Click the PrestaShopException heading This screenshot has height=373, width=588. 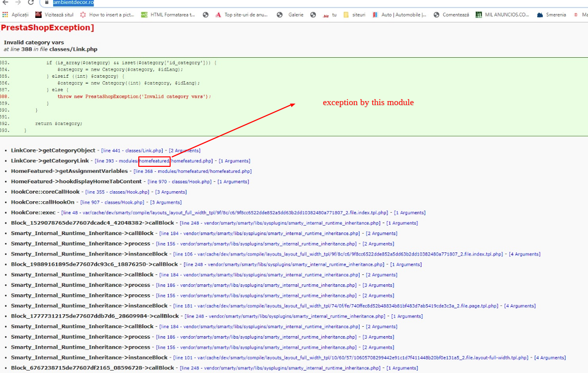[47, 28]
